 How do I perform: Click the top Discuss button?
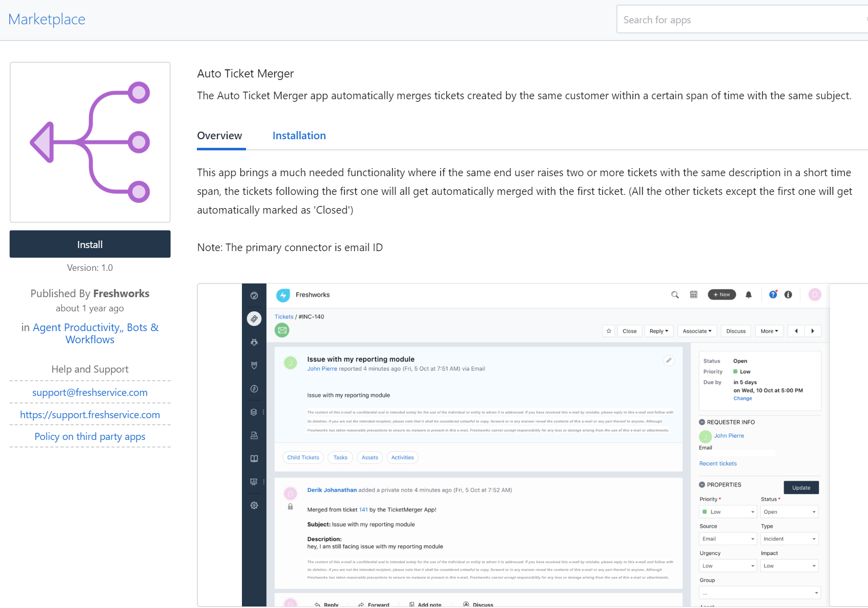pyautogui.click(x=736, y=331)
